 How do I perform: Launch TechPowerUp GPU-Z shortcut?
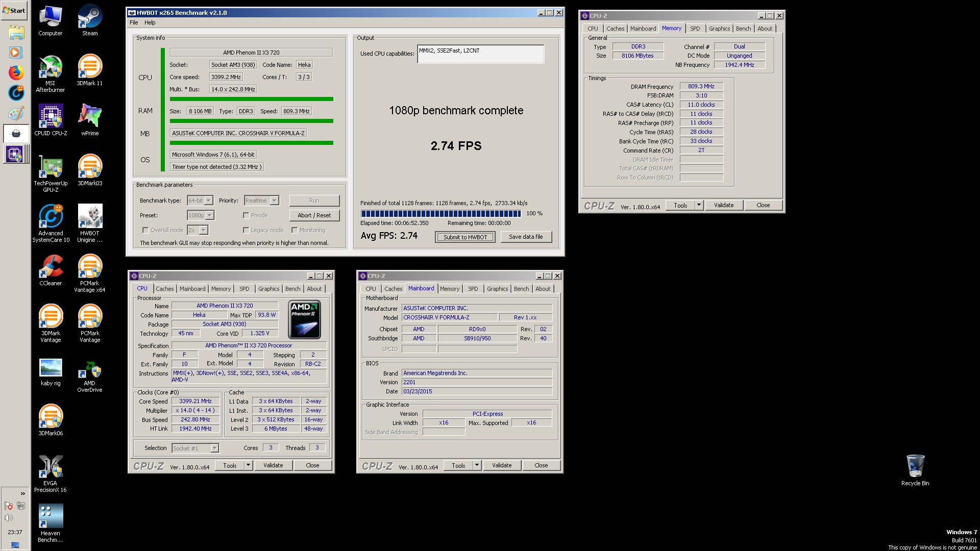pyautogui.click(x=51, y=173)
